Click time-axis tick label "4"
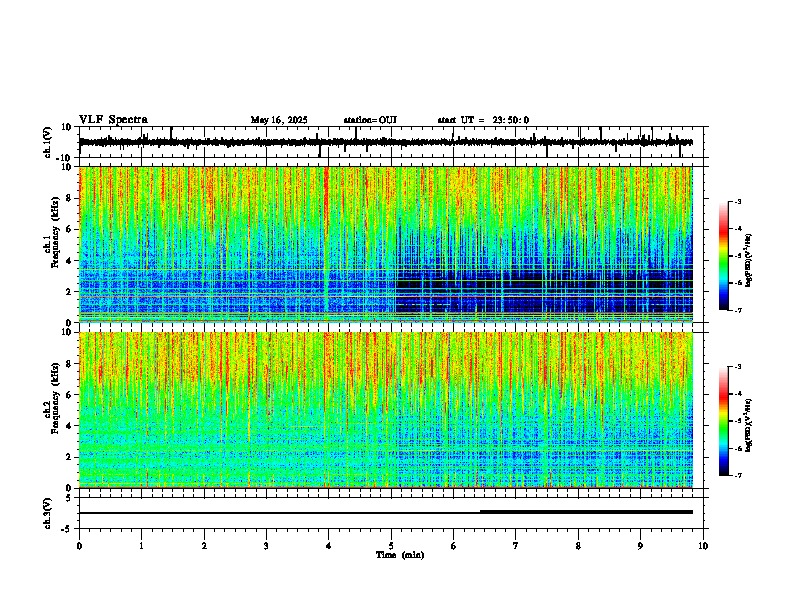792x612 pixels. click(x=329, y=546)
